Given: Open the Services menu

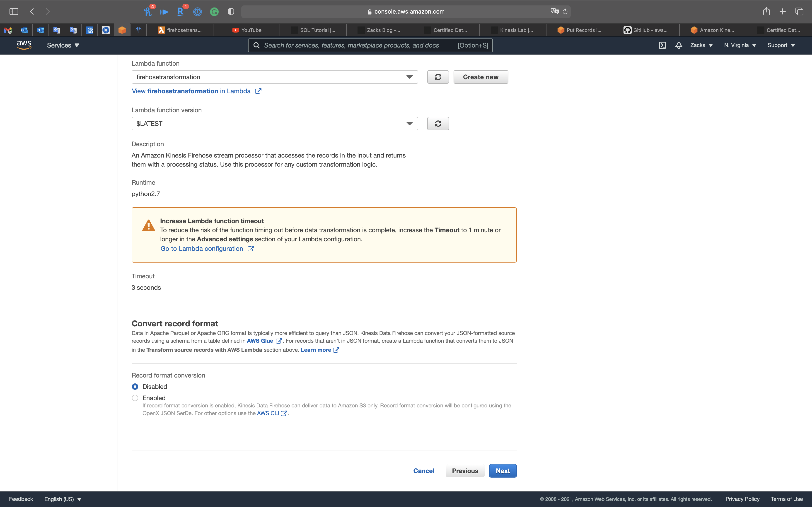Looking at the screenshot, I should (63, 45).
